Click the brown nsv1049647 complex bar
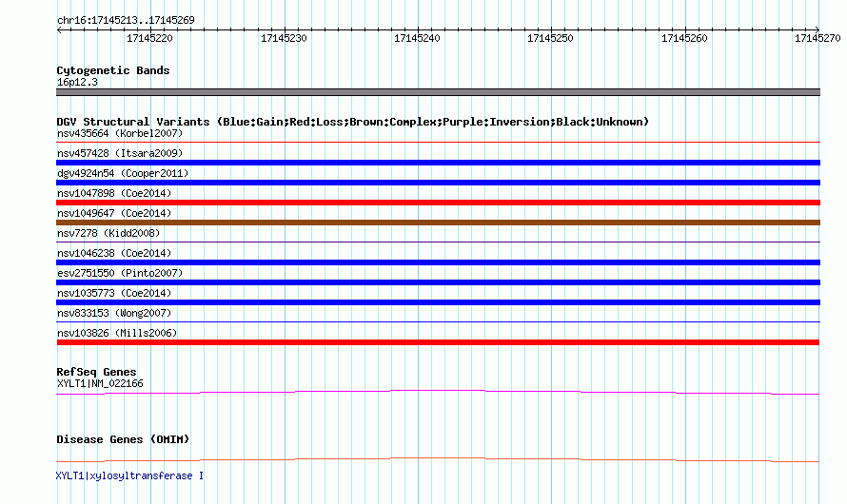The width and height of the screenshot is (847, 504). pyautogui.click(x=438, y=223)
